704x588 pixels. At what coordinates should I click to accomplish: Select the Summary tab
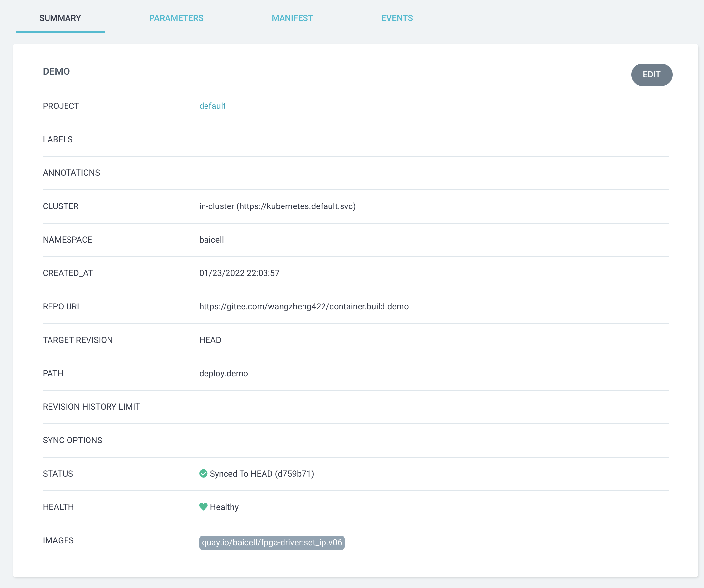(x=60, y=18)
